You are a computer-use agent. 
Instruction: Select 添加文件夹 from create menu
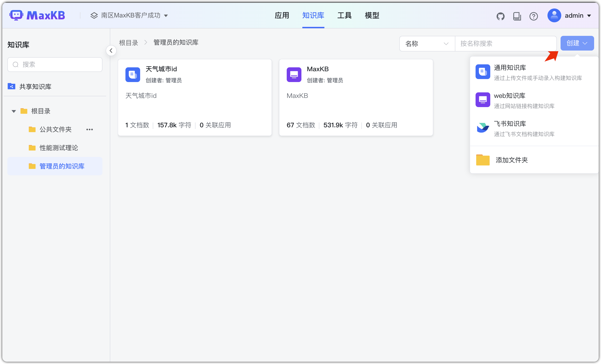pos(534,160)
